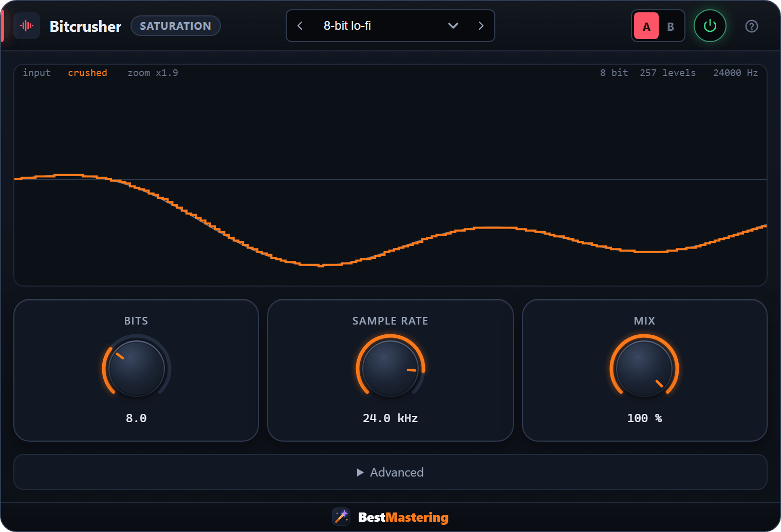This screenshot has width=781, height=532.
Task: Click the SAMPLE RATE label
Action: [390, 321]
